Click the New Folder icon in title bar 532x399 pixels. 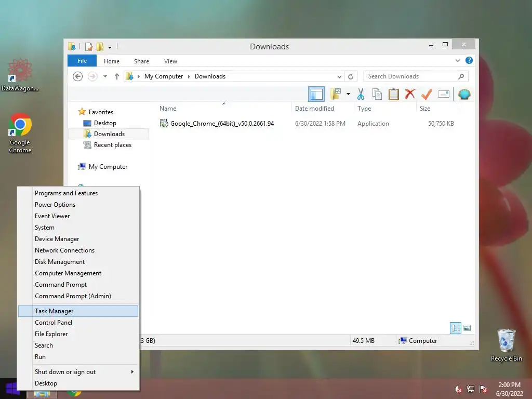[x=100, y=46]
